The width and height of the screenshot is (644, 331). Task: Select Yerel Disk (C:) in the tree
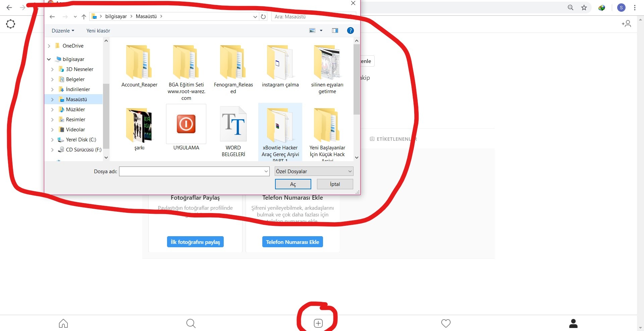pyautogui.click(x=81, y=140)
